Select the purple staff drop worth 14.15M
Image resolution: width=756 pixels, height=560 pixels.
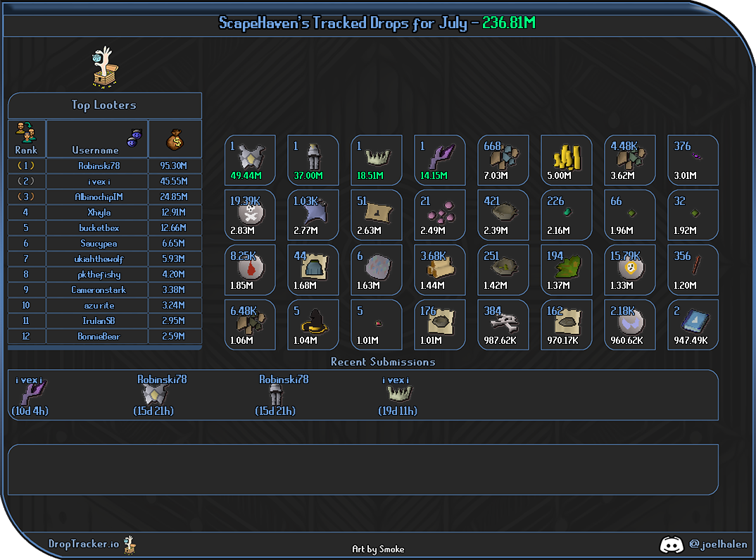pyautogui.click(x=440, y=160)
